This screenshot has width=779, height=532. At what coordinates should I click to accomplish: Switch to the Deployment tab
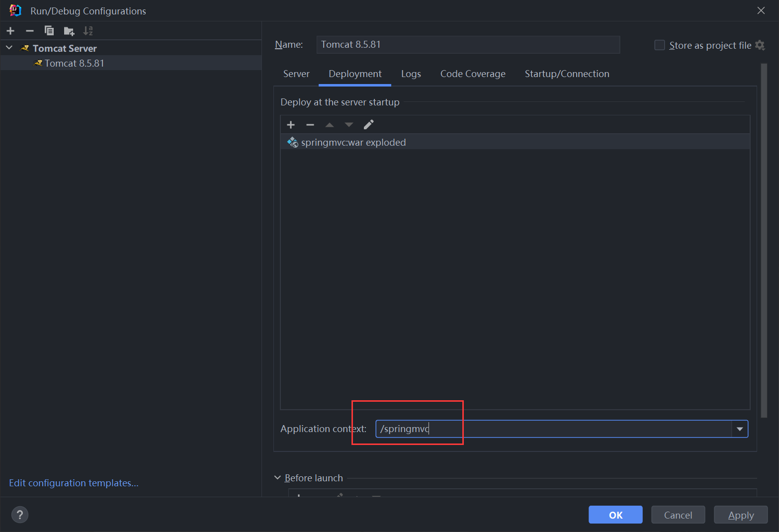[355, 74]
